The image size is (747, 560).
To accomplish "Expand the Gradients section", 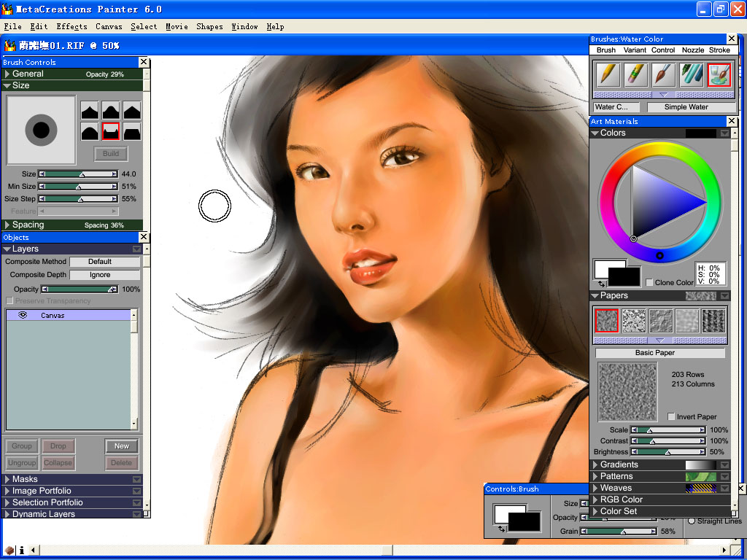I will coord(595,464).
